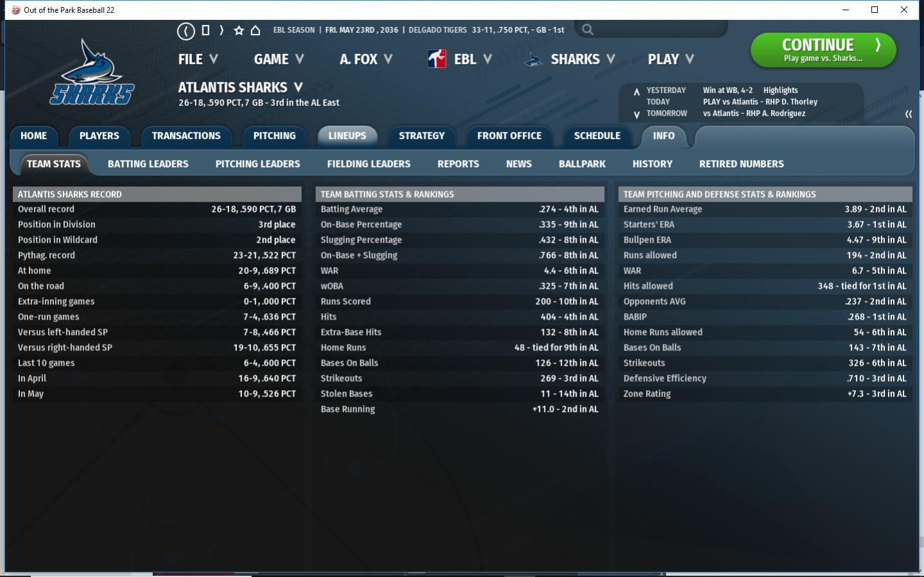This screenshot has height=577, width=924.
Task: Click the magnifying glass search icon
Action: [588, 30]
